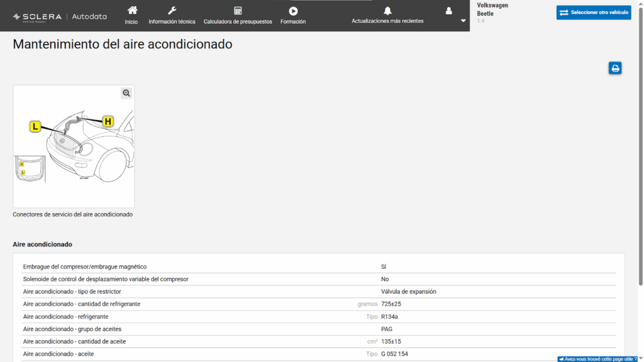Select the refrigerante R134a table row

point(318,317)
